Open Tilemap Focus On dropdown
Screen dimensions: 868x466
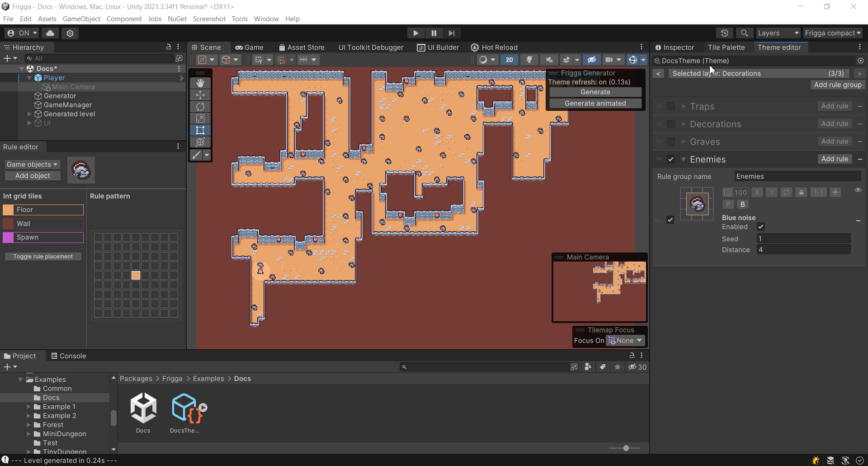[x=626, y=341]
